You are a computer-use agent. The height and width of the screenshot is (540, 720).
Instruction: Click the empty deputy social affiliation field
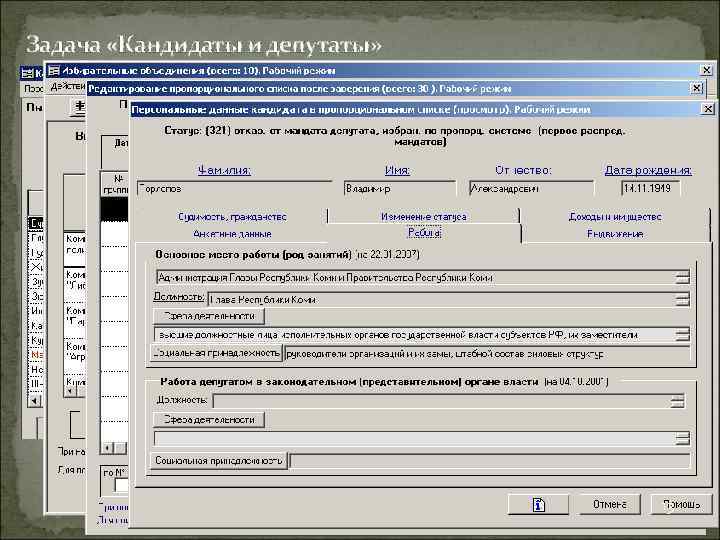[x=489, y=461]
